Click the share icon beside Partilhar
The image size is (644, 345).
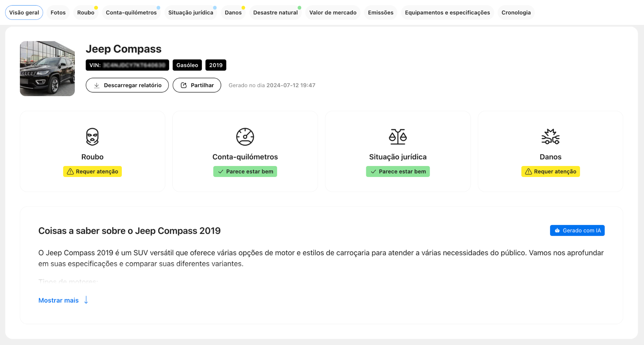click(184, 85)
